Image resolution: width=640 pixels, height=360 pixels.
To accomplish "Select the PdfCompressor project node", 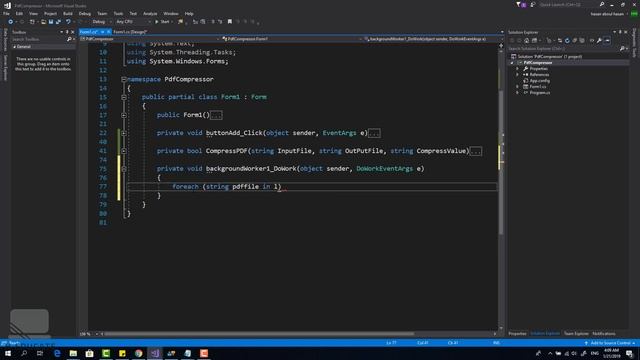I will pyautogui.click(x=538, y=62).
